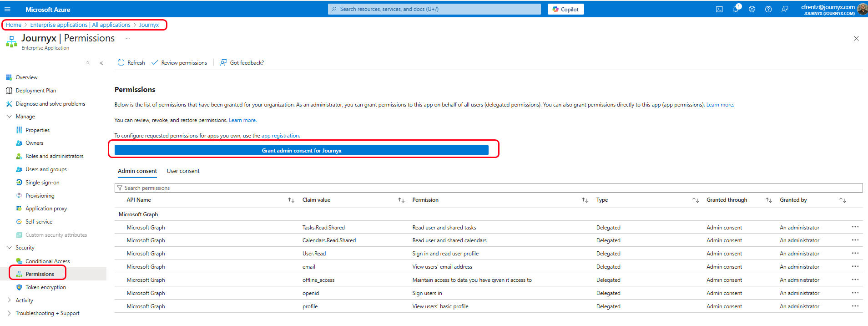Open Application proxy
The width and height of the screenshot is (868, 326).
tap(46, 209)
